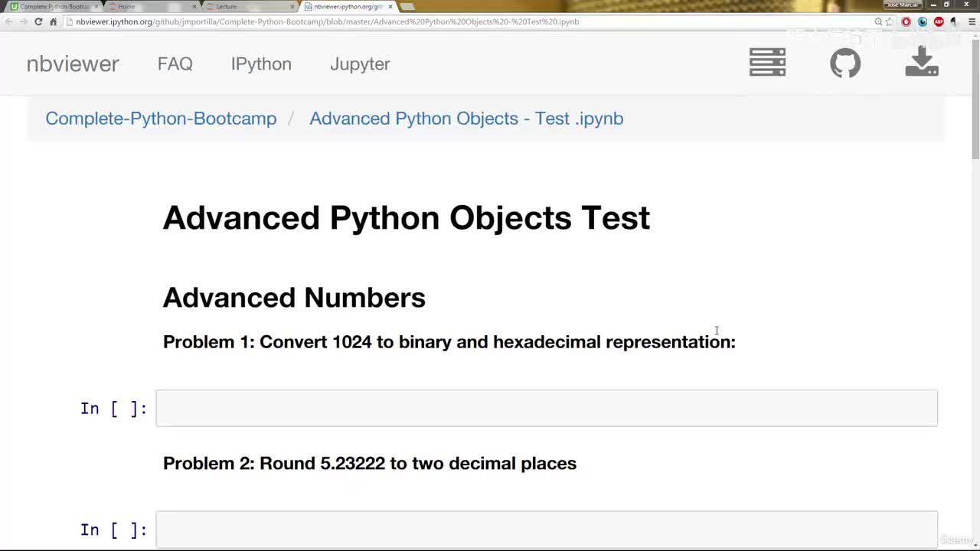Close the Lecture browser tab

pyautogui.click(x=292, y=7)
